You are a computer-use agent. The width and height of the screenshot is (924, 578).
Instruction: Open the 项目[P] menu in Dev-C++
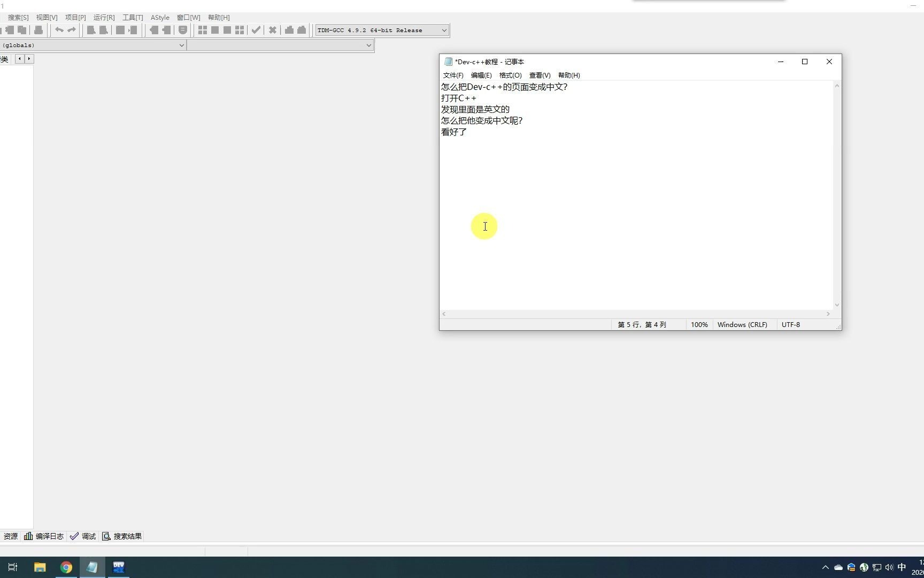(x=75, y=18)
